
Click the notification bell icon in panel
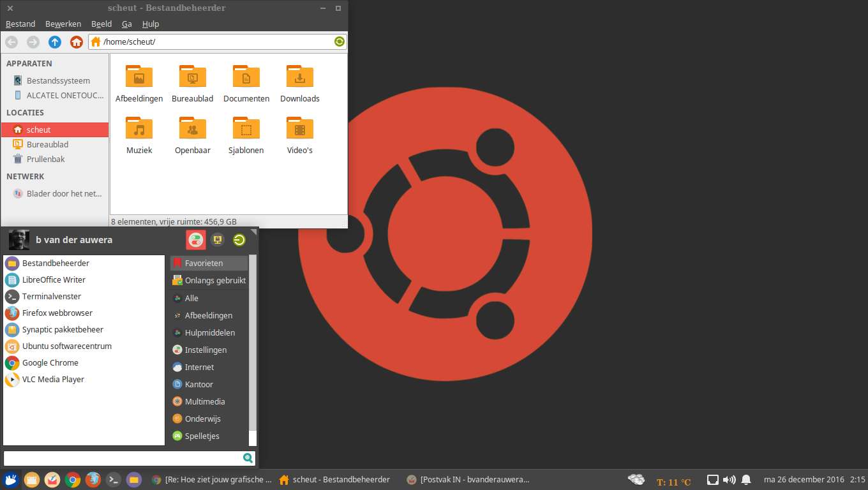pyautogui.click(x=745, y=480)
